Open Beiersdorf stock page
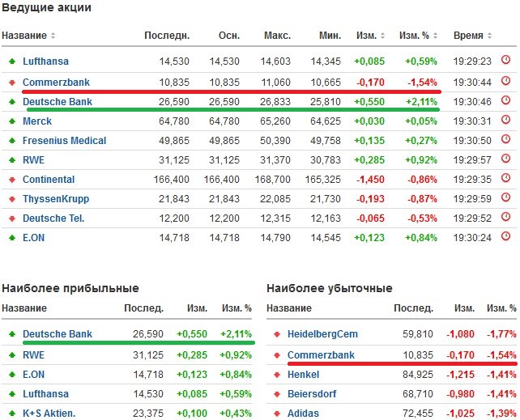The image size is (520, 420). (x=311, y=394)
